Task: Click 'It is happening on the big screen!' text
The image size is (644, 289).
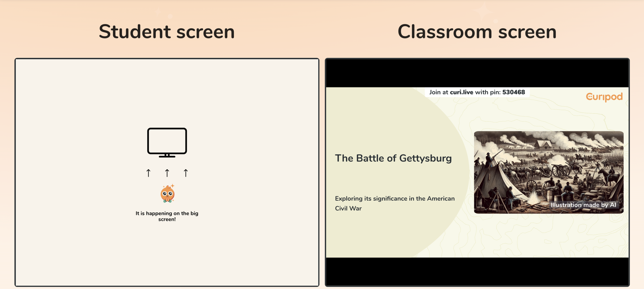Action: (x=167, y=216)
